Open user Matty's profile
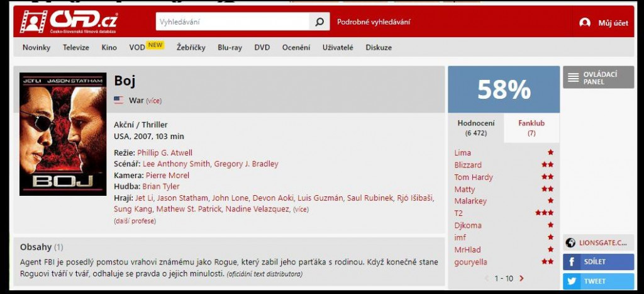Viewport: 644px width, 294px height. coord(465,189)
